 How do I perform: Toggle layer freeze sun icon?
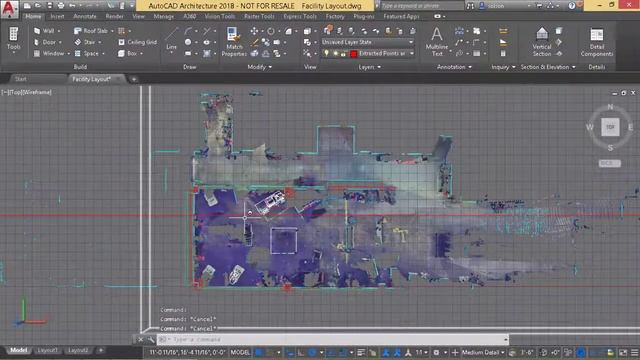pos(335,53)
